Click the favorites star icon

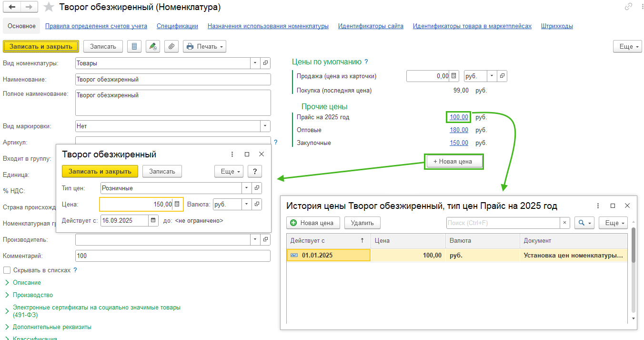click(49, 7)
